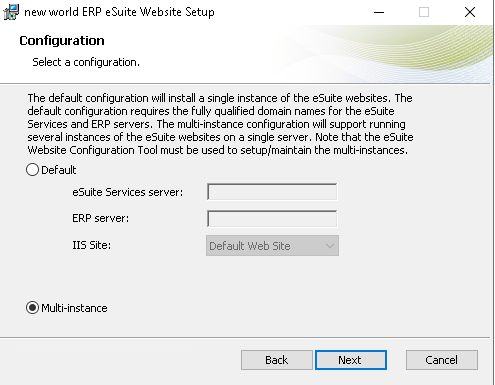
Task: Click the eSuite Services server input field
Action: coord(272,192)
